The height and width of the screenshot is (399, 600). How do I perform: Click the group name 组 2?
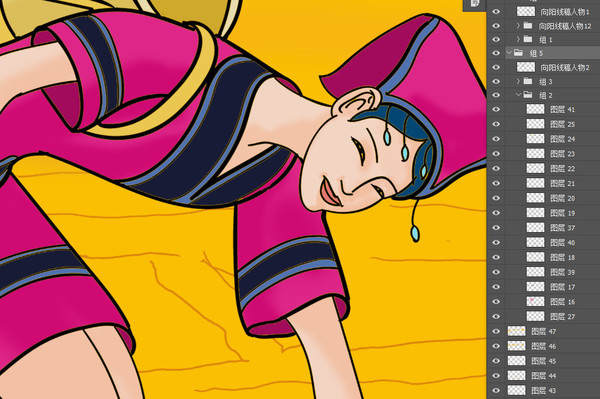[546, 95]
